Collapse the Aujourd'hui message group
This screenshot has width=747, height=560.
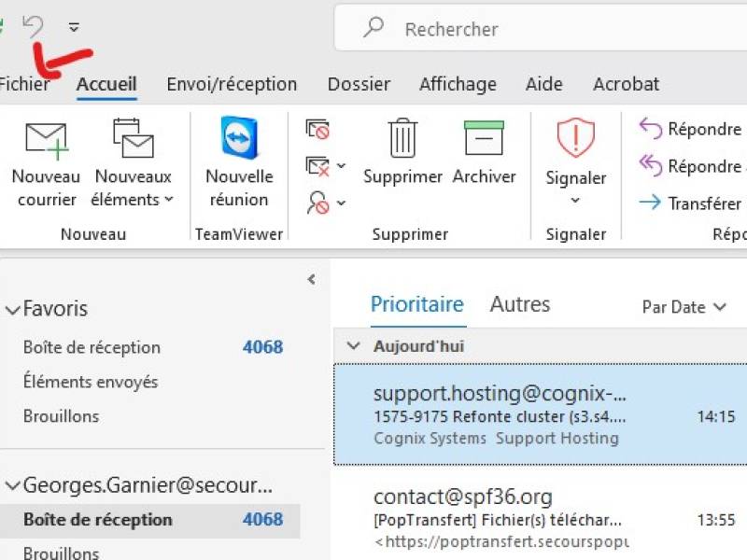click(x=353, y=345)
